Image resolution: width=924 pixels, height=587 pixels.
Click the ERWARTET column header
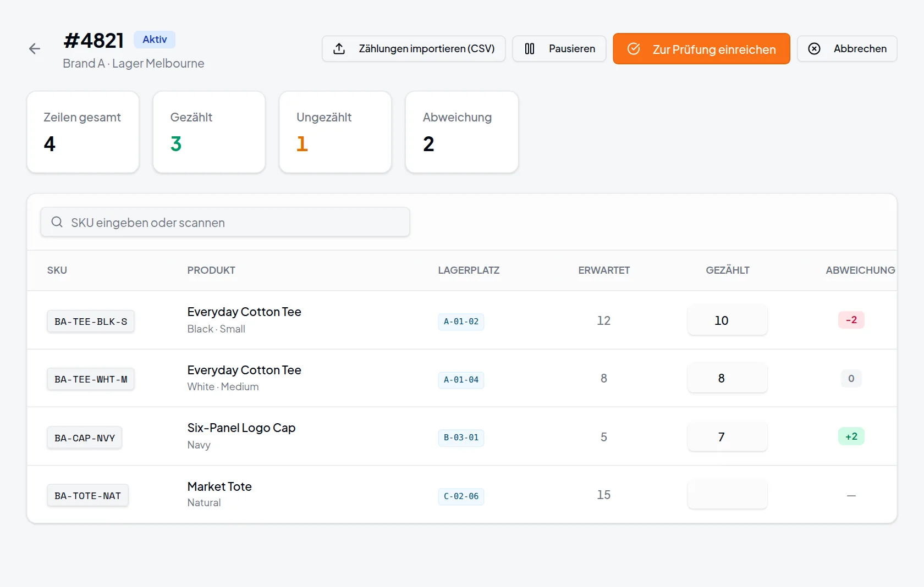[604, 270]
